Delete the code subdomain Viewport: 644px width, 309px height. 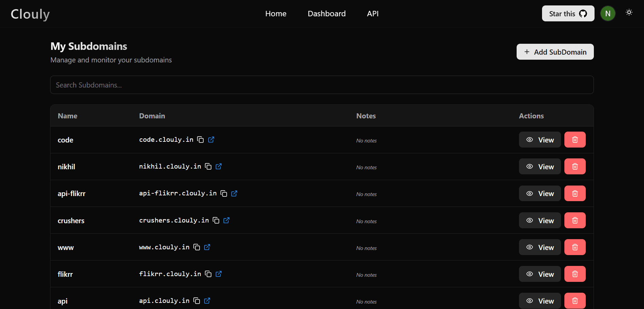tap(575, 140)
